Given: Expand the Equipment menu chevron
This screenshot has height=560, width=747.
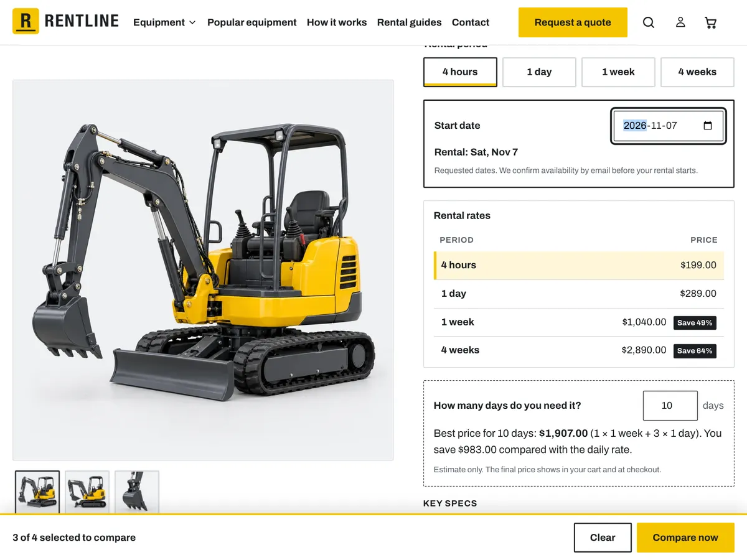Looking at the screenshot, I should (x=192, y=22).
